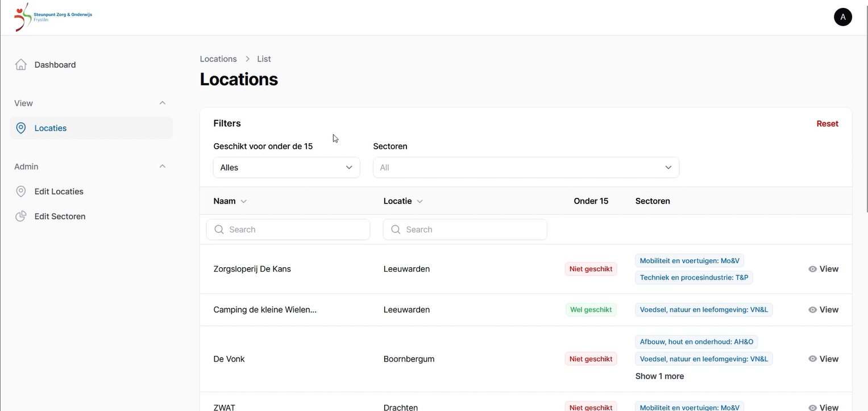Click the Wel geschikt badge

(x=591, y=310)
